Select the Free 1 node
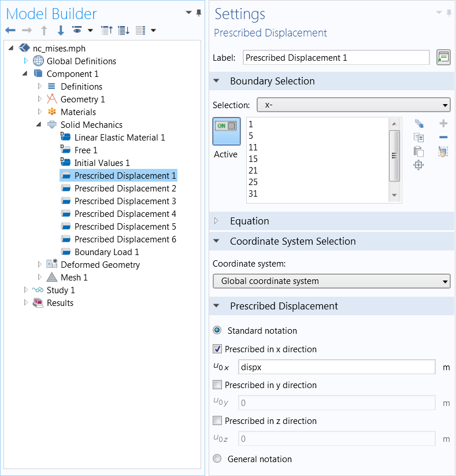456x476 pixels. coord(86,150)
